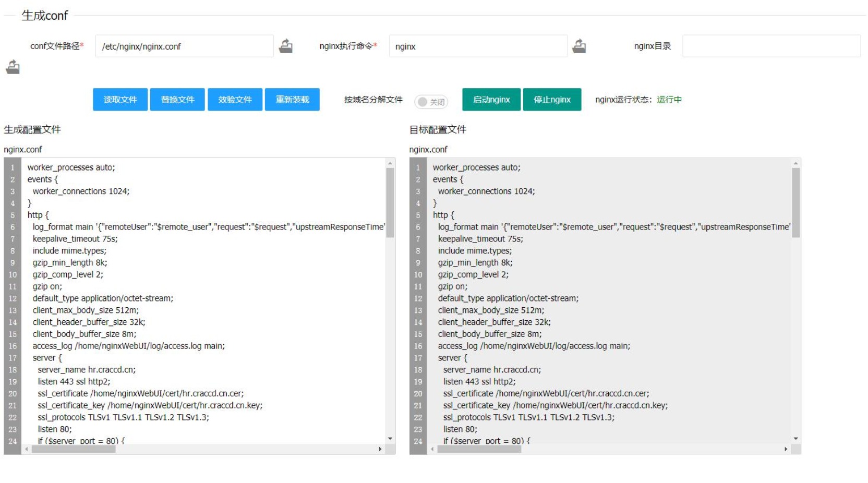Toggle the 按域名分解文件 switch

click(431, 102)
